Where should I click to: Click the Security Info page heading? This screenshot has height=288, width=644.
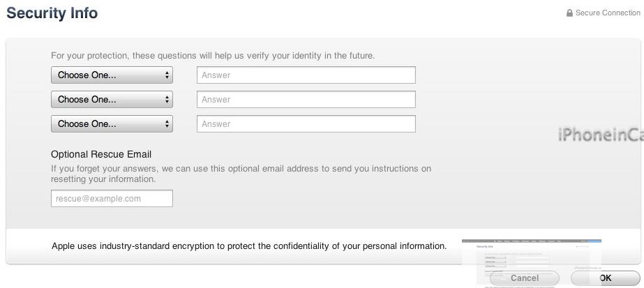52,13
